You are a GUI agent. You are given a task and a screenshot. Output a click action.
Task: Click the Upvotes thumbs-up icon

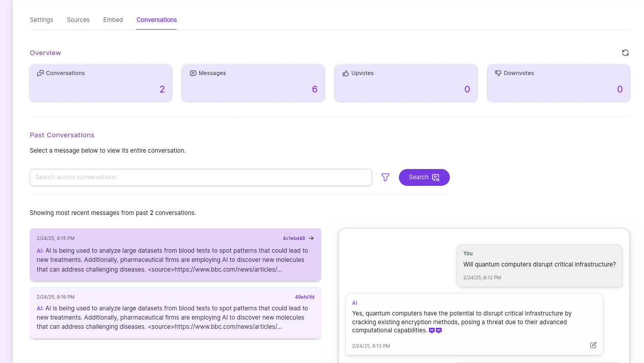coord(346,73)
